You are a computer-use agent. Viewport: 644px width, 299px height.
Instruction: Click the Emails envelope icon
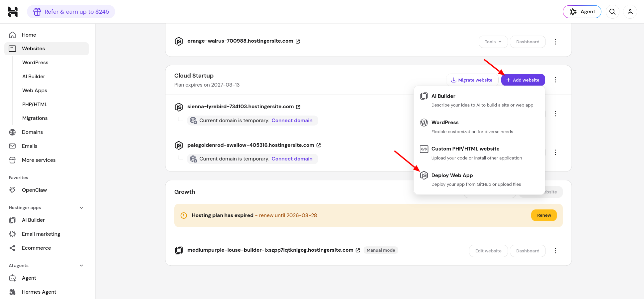pyautogui.click(x=12, y=146)
